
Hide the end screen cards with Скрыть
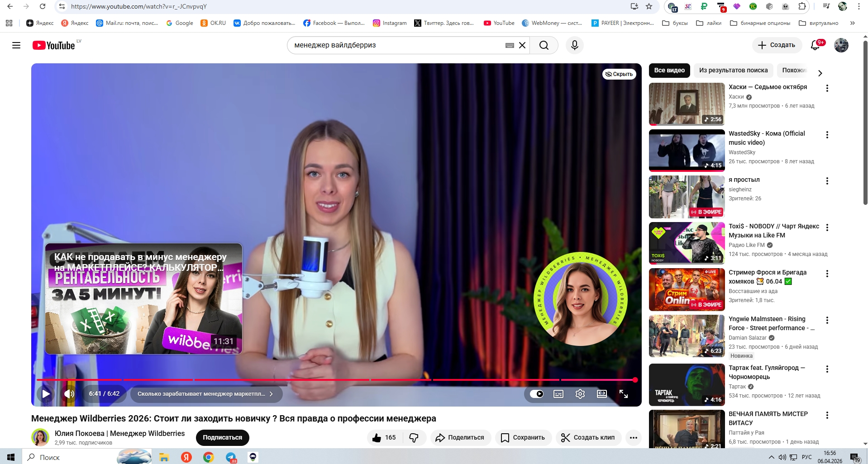[x=619, y=74]
